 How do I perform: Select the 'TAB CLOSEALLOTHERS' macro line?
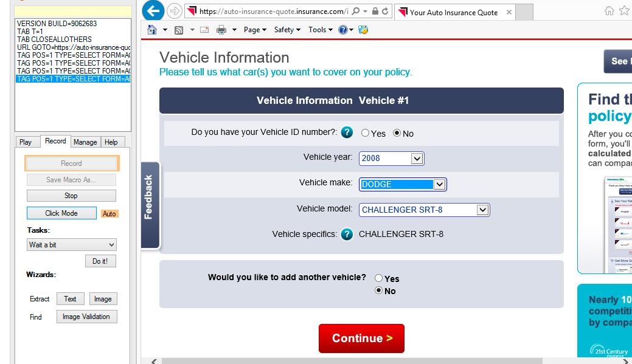(x=54, y=39)
